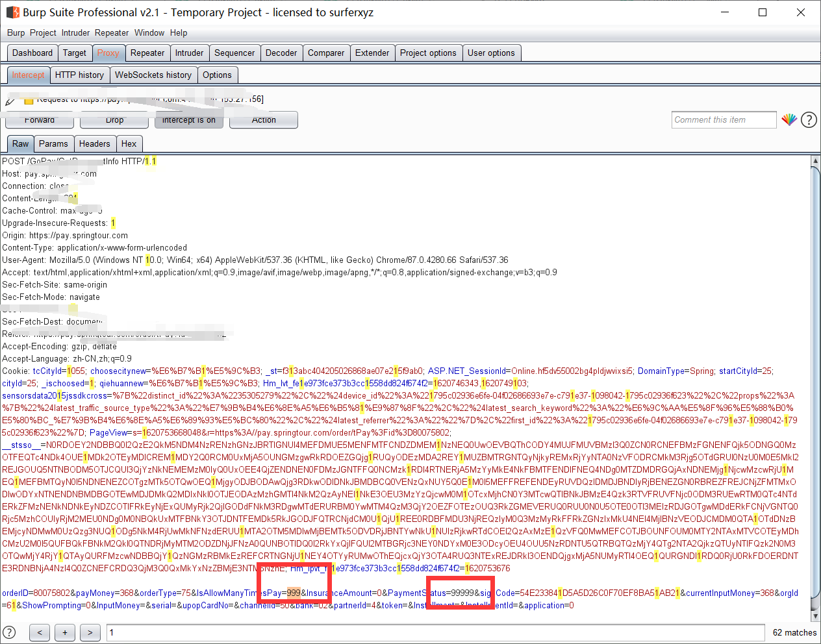The height and width of the screenshot is (644, 821).
Task: Open the highlight color picker icon
Action: [789, 120]
